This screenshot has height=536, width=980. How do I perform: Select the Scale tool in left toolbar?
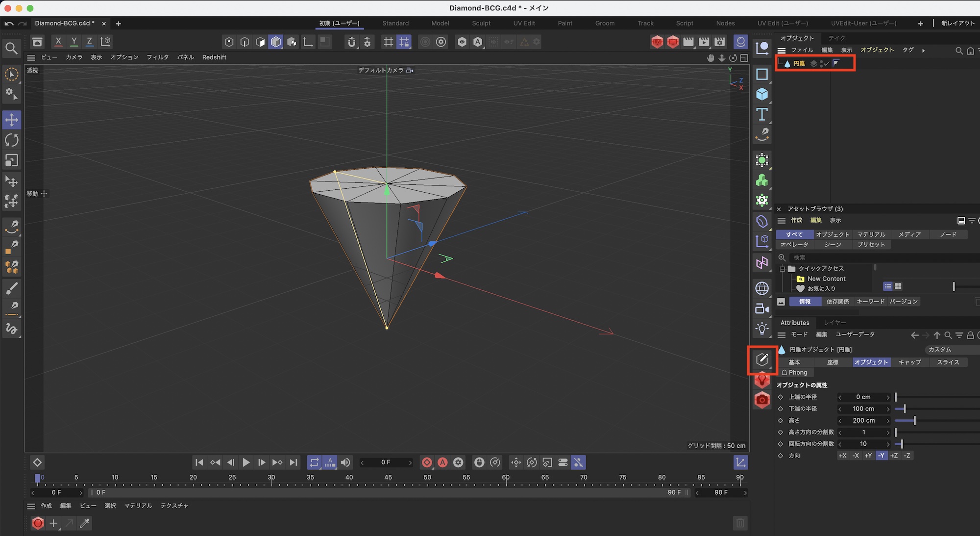click(x=12, y=161)
